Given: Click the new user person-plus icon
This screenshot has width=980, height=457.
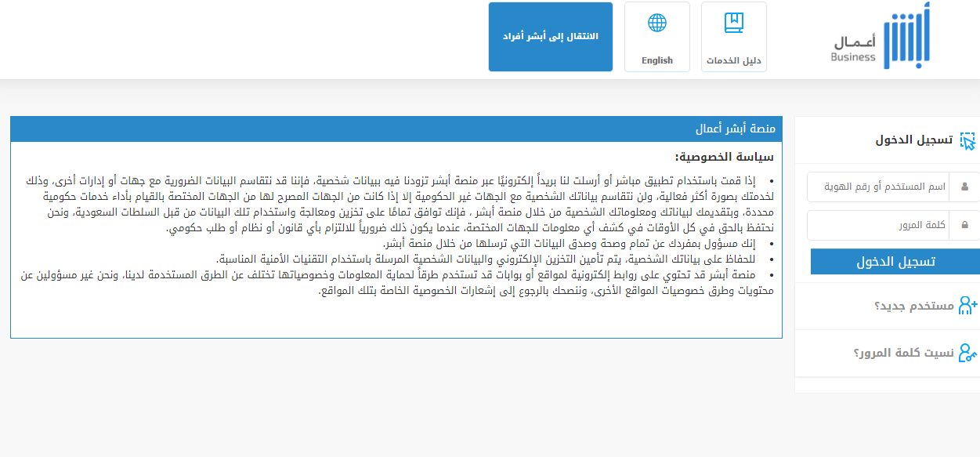Looking at the screenshot, I should pos(968,305).
